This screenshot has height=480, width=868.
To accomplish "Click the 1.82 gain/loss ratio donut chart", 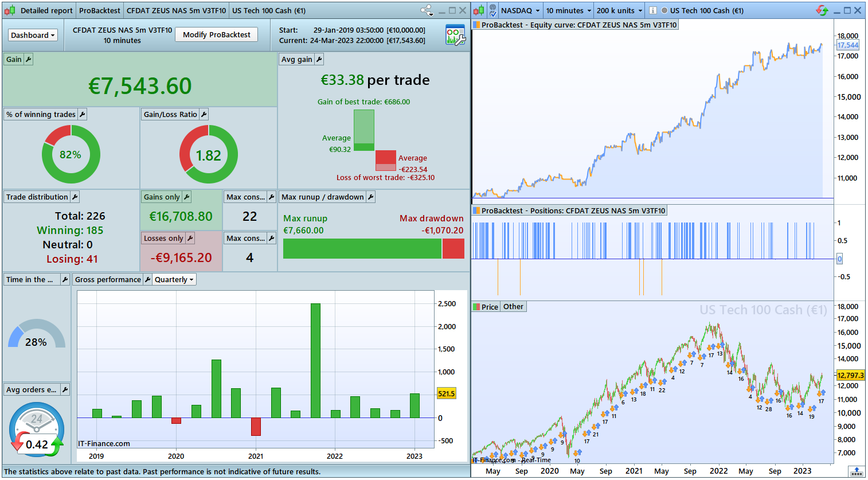I will point(209,154).
